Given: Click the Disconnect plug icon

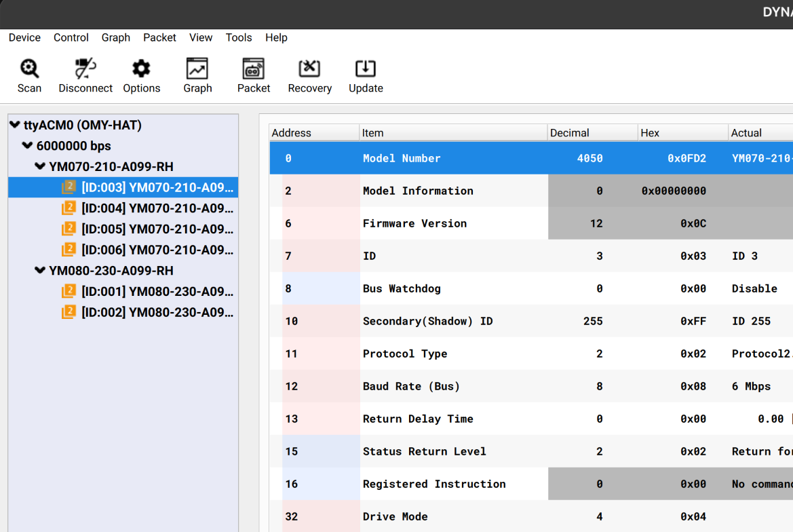Looking at the screenshot, I should [85, 69].
